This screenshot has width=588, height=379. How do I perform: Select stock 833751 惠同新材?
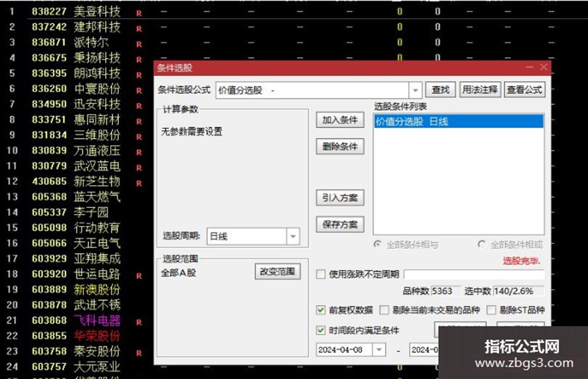pyautogui.click(x=76, y=119)
